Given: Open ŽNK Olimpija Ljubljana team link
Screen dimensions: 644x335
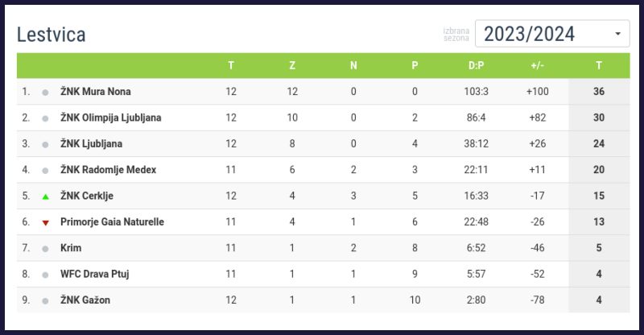Looking at the screenshot, I should tap(111, 118).
